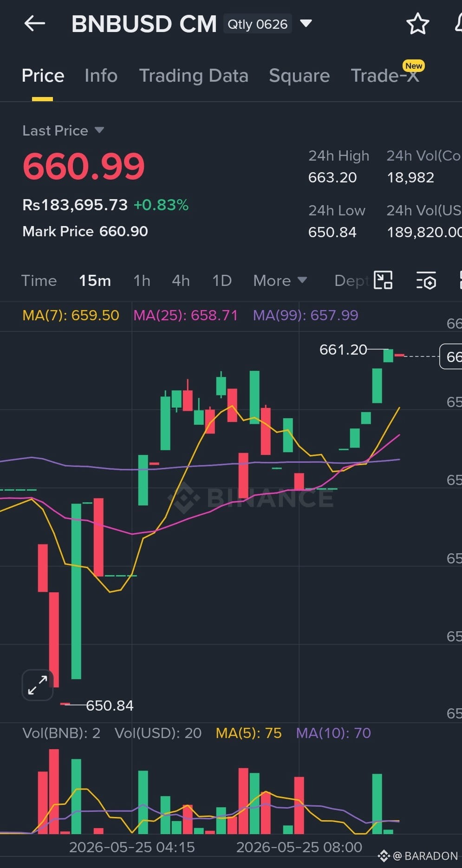Tap the MA(25): 658.71 indicator label
The image size is (462, 868).
(x=185, y=315)
